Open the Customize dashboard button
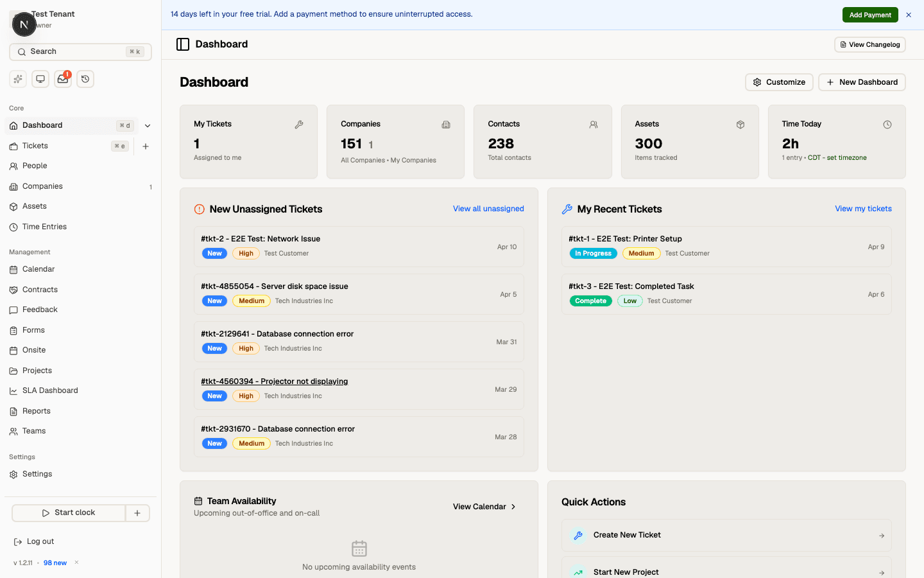 [779, 82]
